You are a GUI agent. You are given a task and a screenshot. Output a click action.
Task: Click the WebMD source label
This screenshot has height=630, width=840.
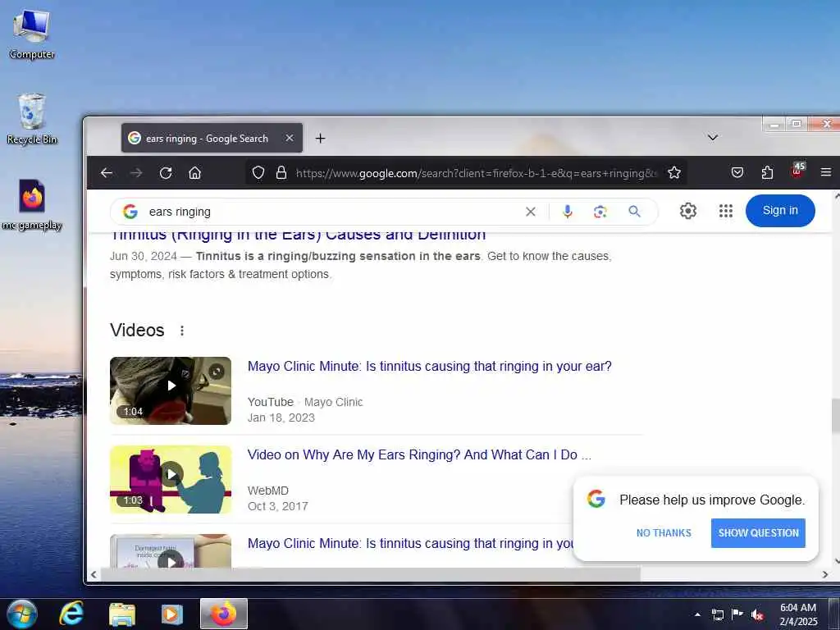pos(268,491)
